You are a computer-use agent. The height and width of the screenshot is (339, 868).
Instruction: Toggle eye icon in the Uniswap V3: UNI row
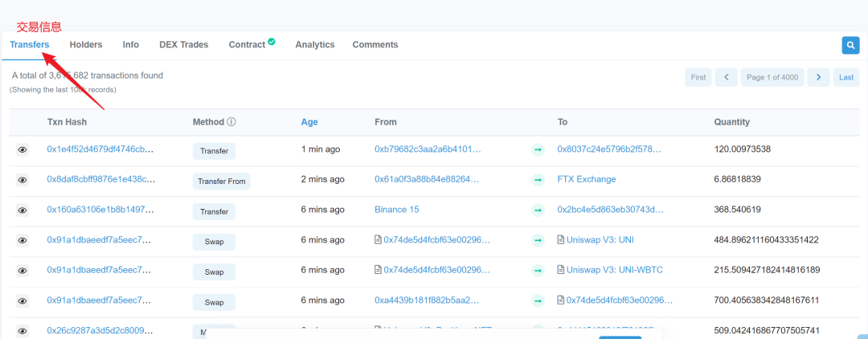click(23, 240)
